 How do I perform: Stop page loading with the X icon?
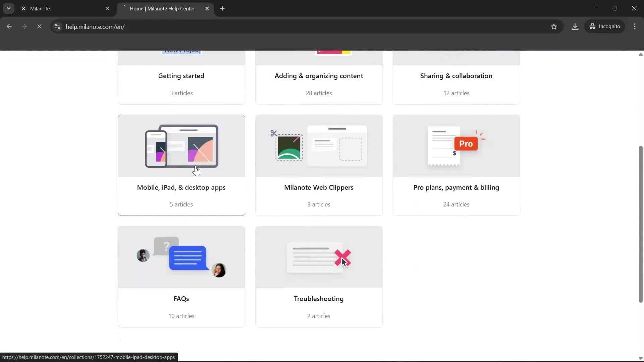point(39,26)
